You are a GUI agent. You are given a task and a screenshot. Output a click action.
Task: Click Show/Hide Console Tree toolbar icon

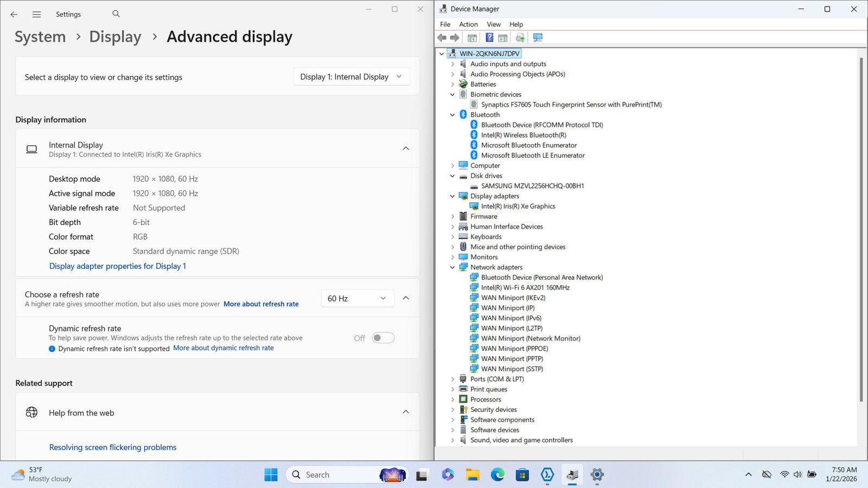coord(472,37)
